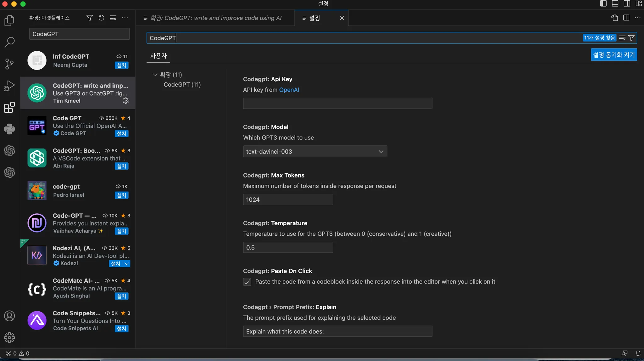Open the Codegpt Model dropdown

point(315,151)
